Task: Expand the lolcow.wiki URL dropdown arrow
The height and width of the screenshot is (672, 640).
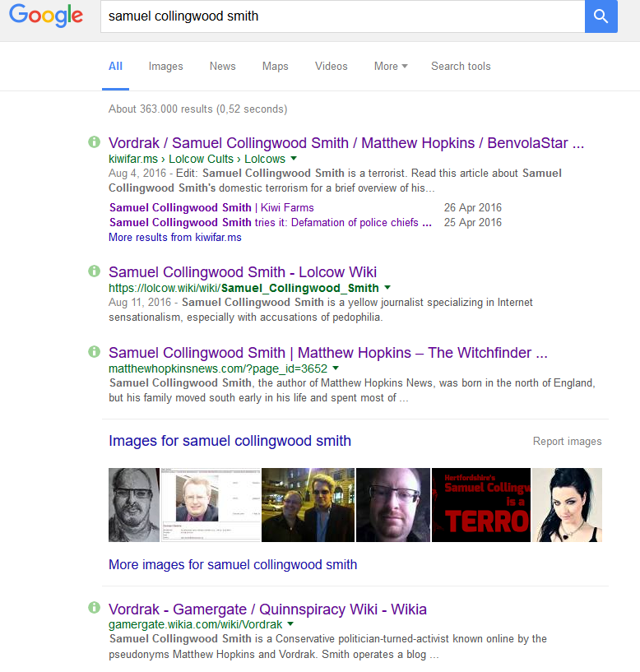Action: pos(387,288)
